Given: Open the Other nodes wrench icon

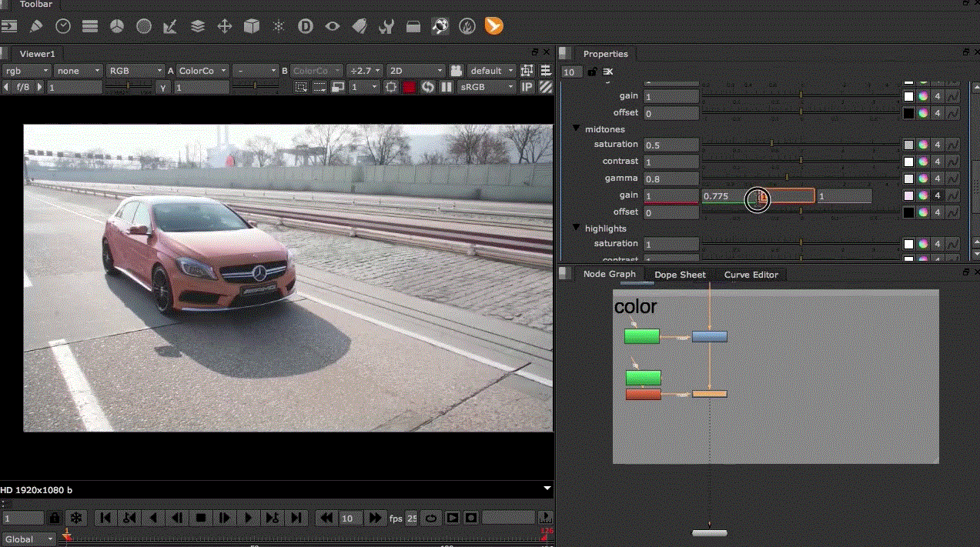Looking at the screenshot, I should (386, 26).
